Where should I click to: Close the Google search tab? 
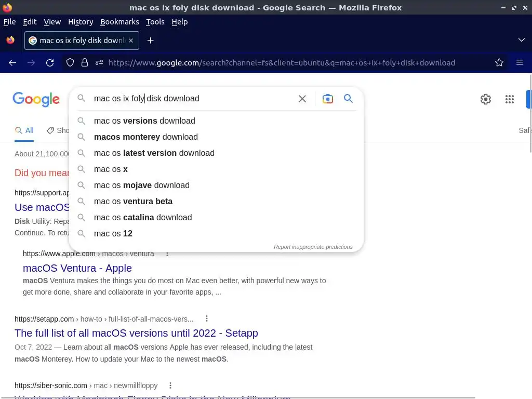tap(131, 41)
